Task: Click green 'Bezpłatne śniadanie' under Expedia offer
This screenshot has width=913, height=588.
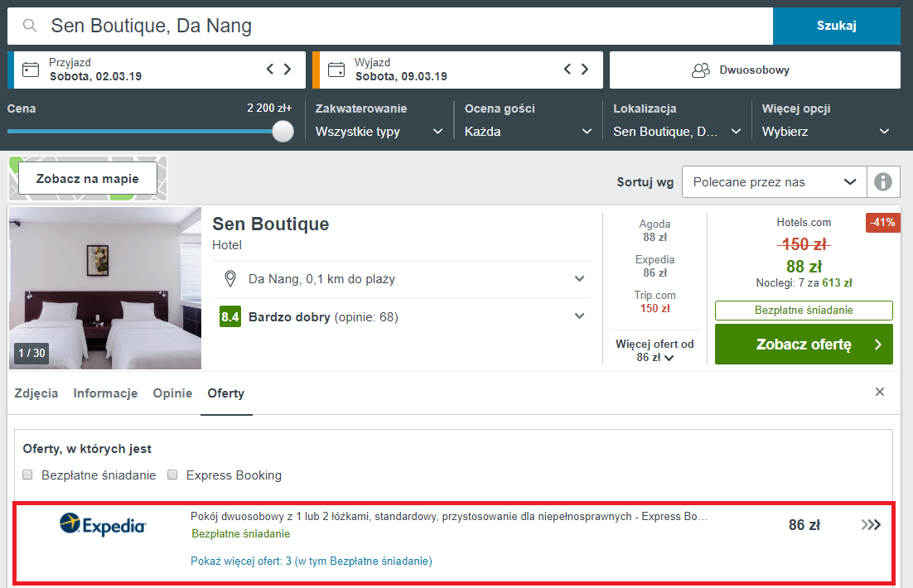Action: pos(240,534)
